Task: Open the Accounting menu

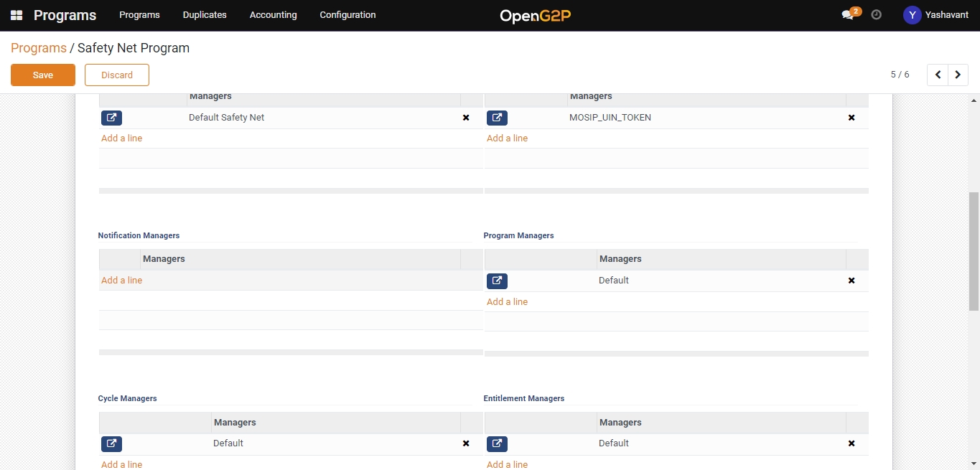Action: tap(273, 15)
